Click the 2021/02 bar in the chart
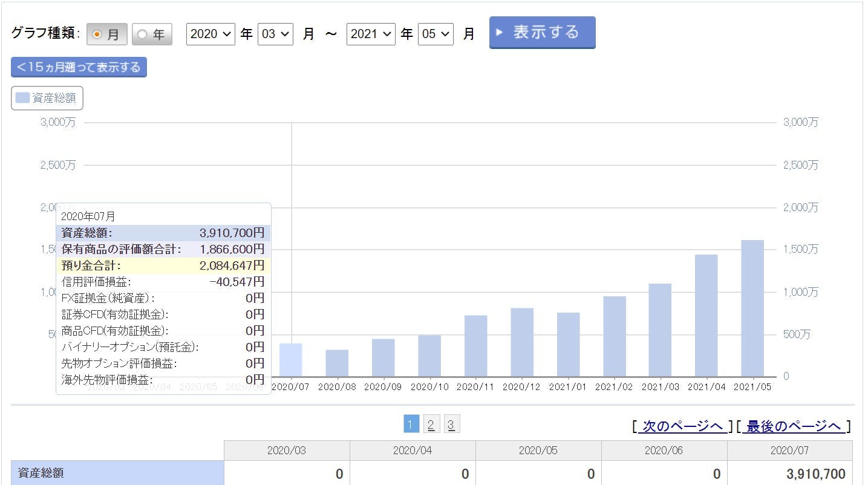Screen dimensions: 868x485 615,336
